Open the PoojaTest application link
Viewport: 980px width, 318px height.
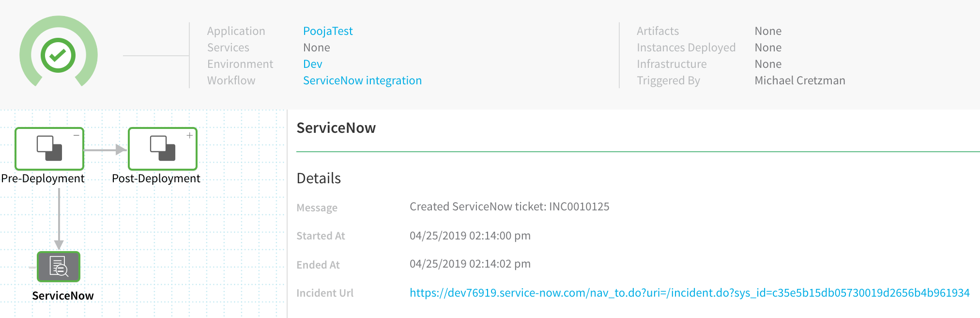coord(328,31)
